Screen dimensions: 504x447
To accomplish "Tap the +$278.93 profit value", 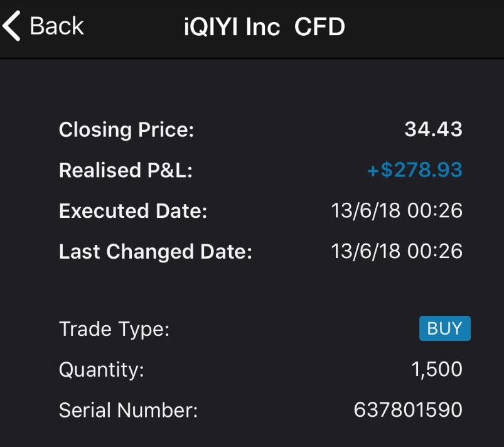I will pos(414,170).
